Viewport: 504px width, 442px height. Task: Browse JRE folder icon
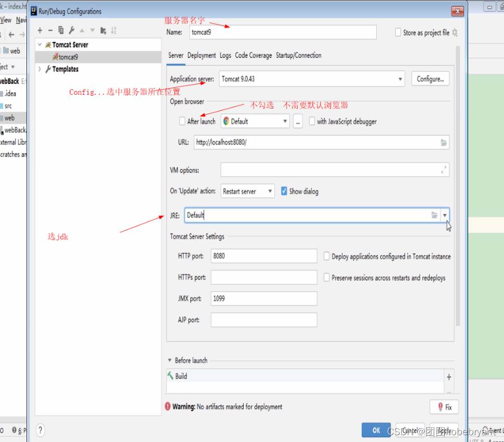(434, 215)
